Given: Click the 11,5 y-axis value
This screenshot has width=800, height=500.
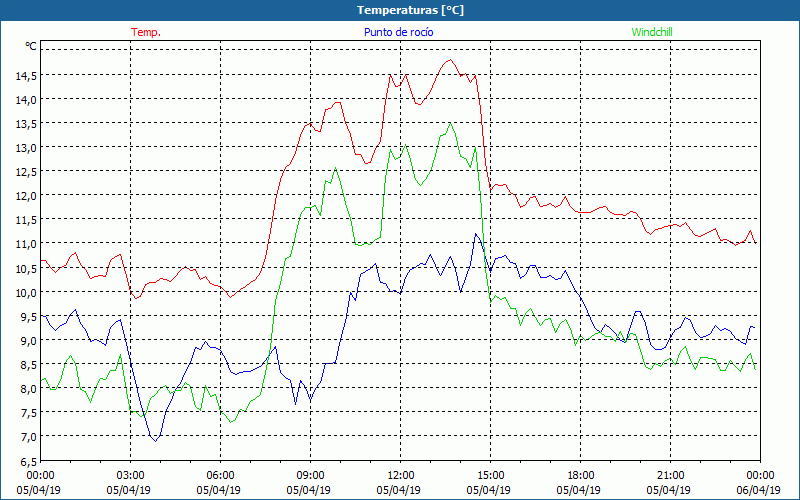Looking at the screenshot, I should click(26, 219).
